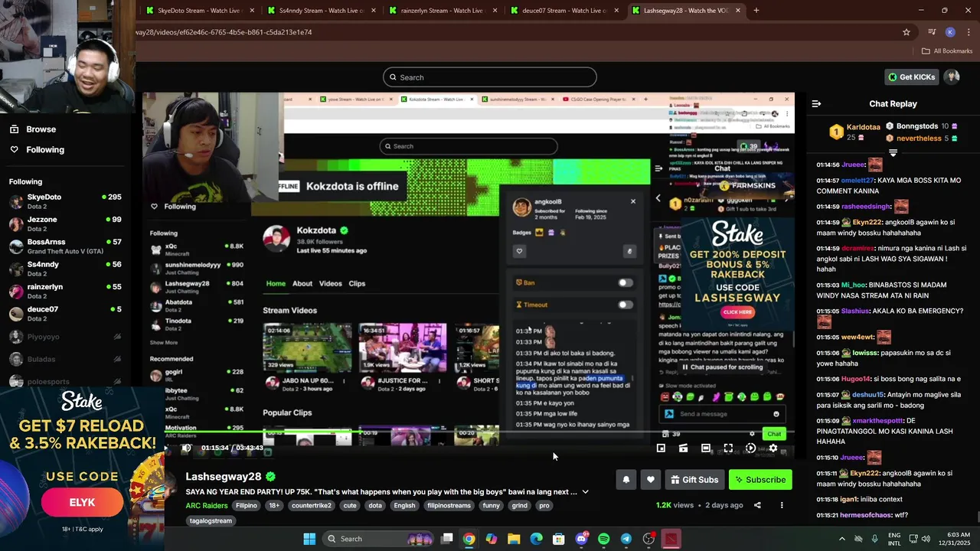Open Microsoft Store from taskbar

(559, 539)
